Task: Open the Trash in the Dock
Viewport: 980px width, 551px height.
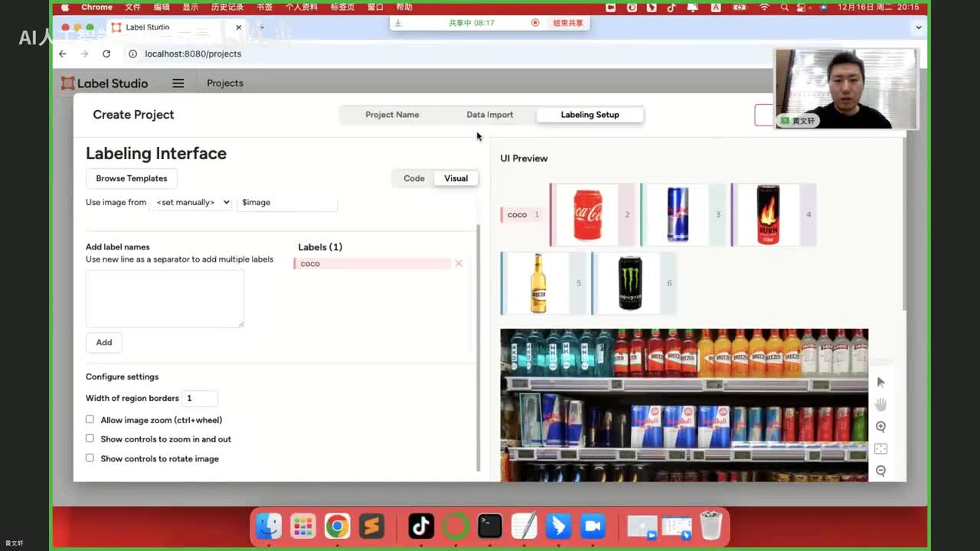Action: 711,526
